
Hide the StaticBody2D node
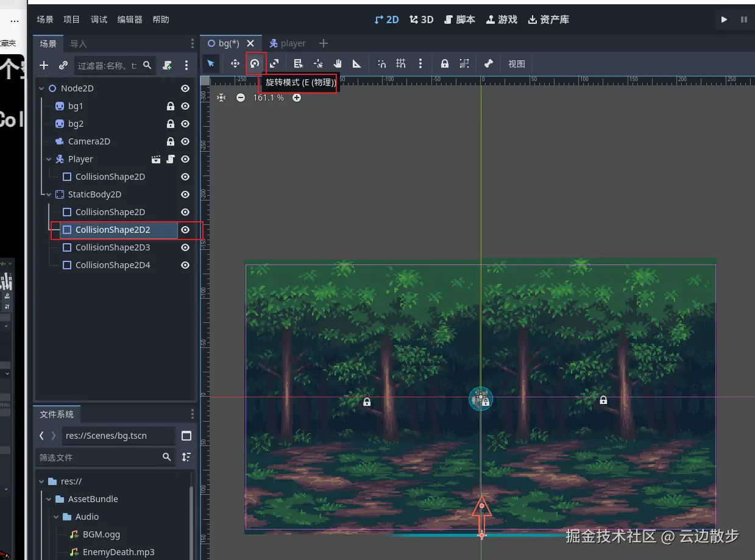click(x=185, y=194)
